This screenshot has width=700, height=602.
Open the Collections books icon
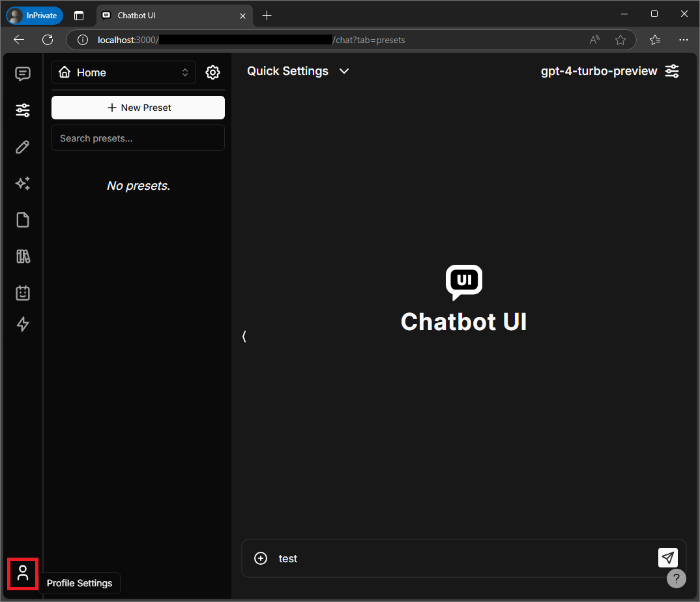pyautogui.click(x=23, y=256)
